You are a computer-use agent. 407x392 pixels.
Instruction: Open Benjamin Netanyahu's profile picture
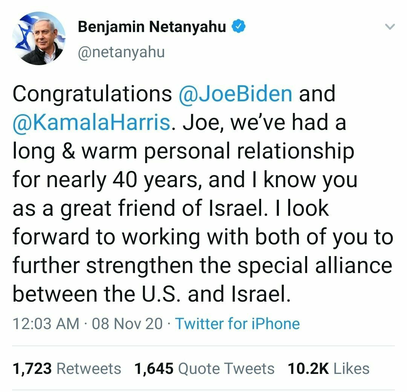(39, 38)
